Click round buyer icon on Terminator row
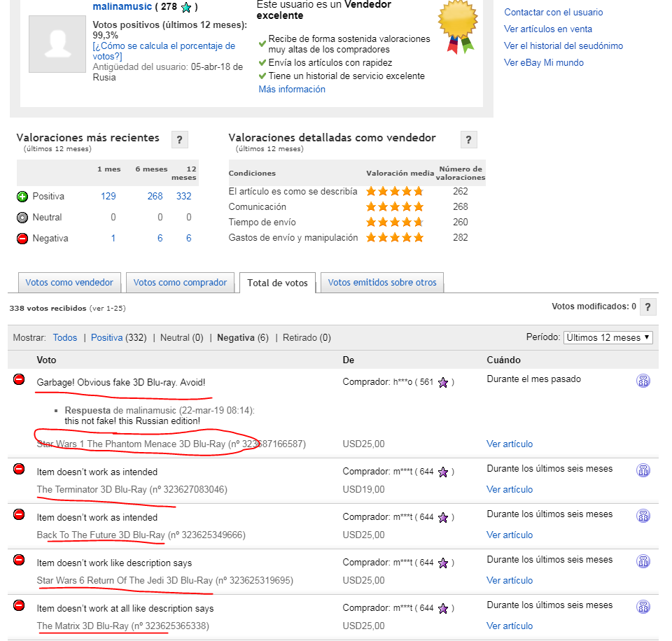This screenshot has height=641, width=672. 643,470
